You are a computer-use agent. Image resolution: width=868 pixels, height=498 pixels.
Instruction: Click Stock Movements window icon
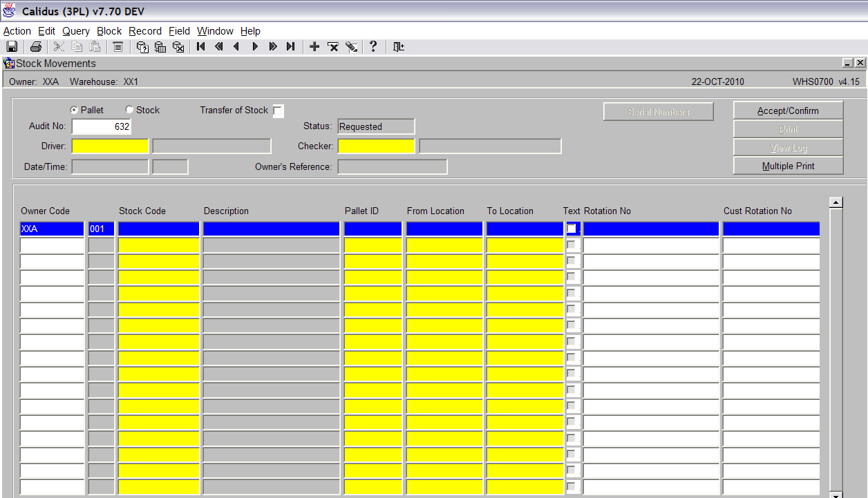[x=9, y=64]
